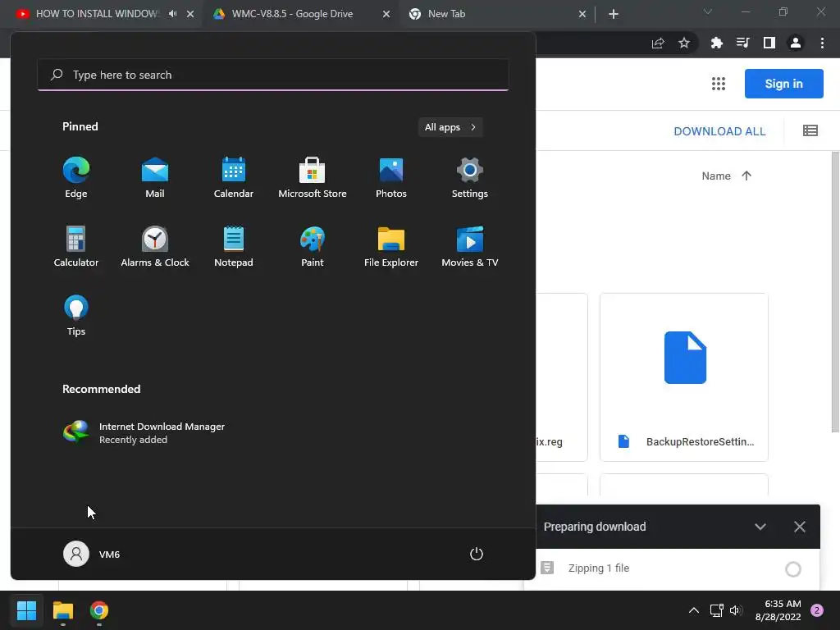Image resolution: width=840 pixels, height=630 pixels.
Task: Open Settings from pinned apps
Action: tap(470, 178)
